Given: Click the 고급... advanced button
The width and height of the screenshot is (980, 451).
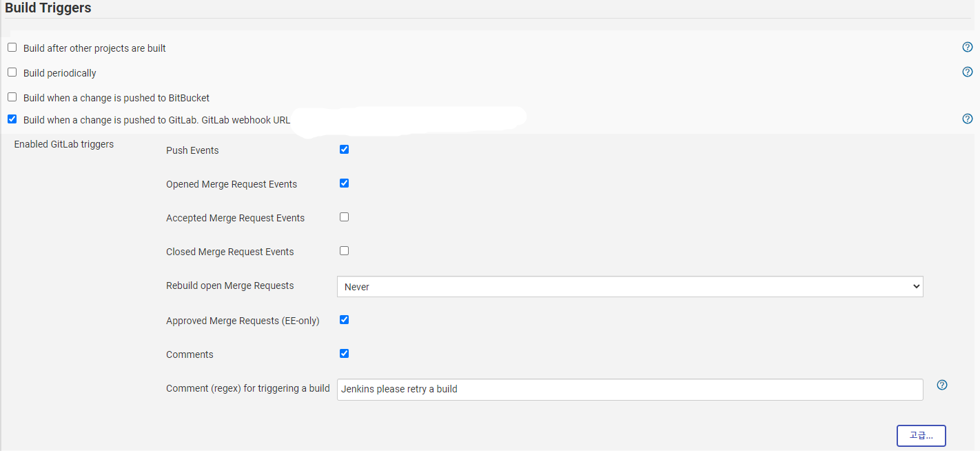Looking at the screenshot, I should click(921, 436).
